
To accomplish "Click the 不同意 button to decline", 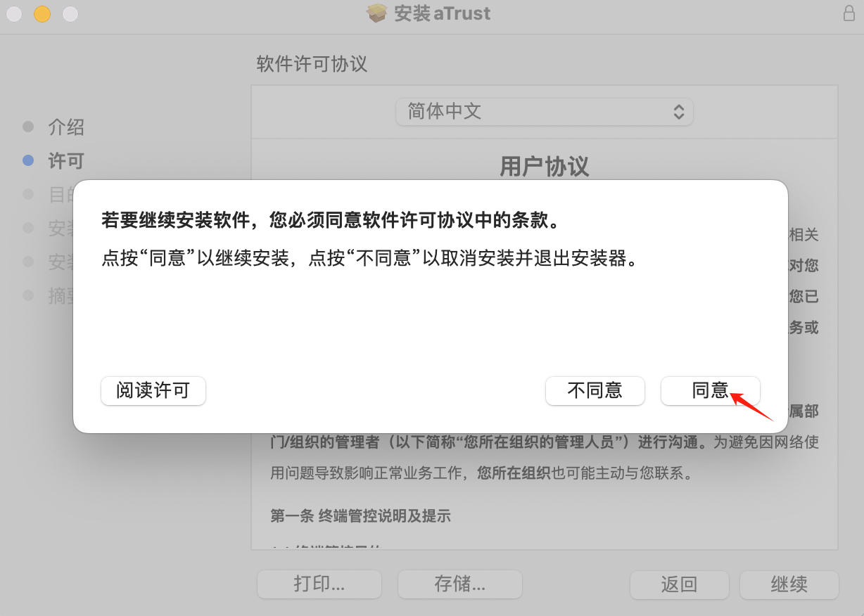I will click(595, 390).
